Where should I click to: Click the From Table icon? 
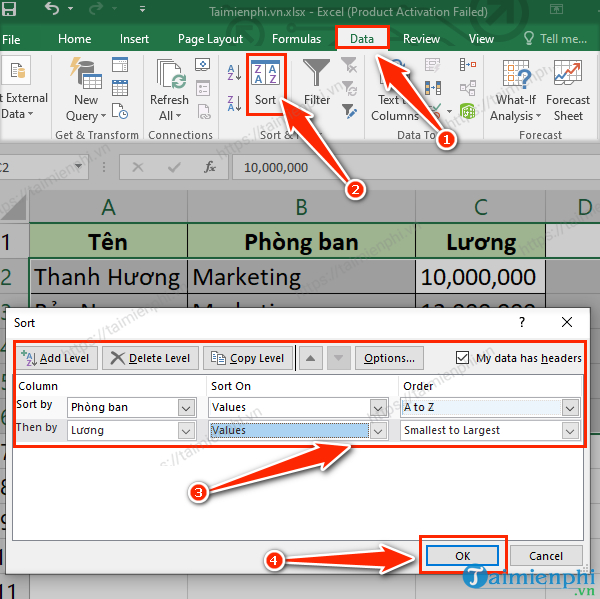point(120,88)
